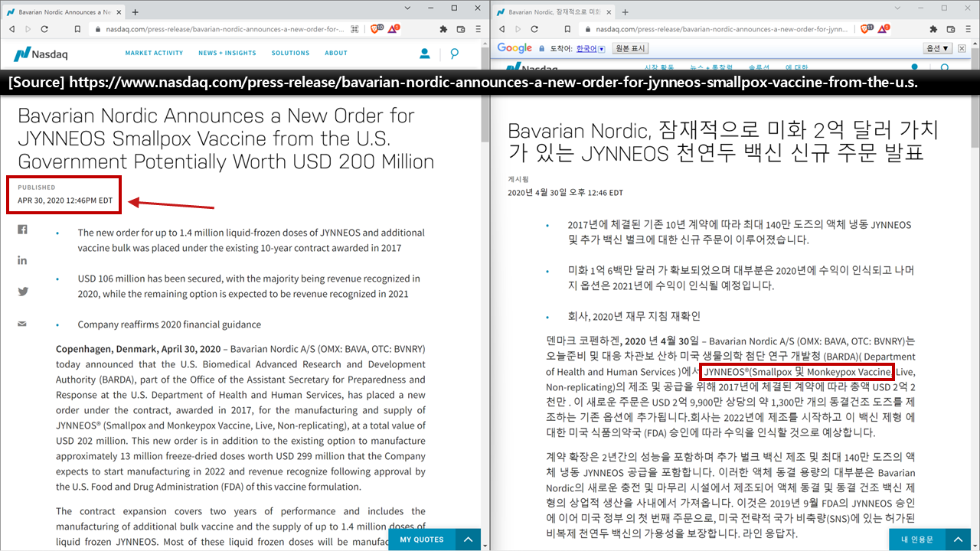Reload the page in the left browser window
The height and width of the screenshot is (551, 980).
point(44,29)
